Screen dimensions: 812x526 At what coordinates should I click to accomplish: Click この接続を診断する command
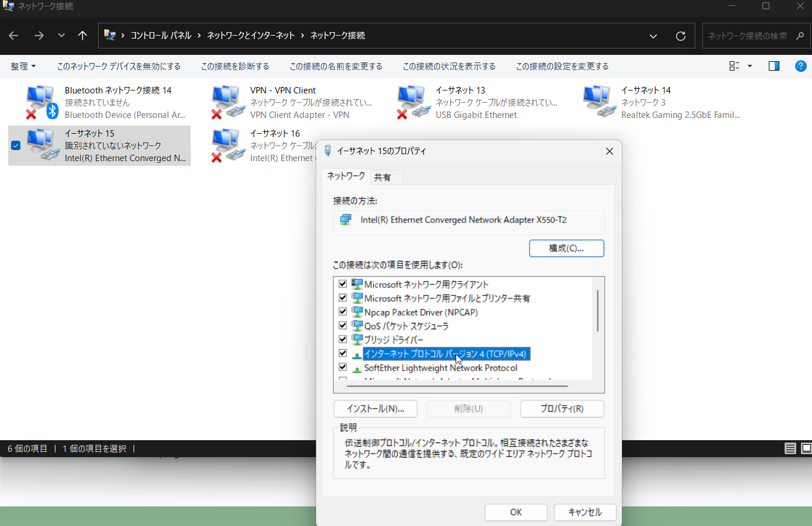click(x=235, y=66)
